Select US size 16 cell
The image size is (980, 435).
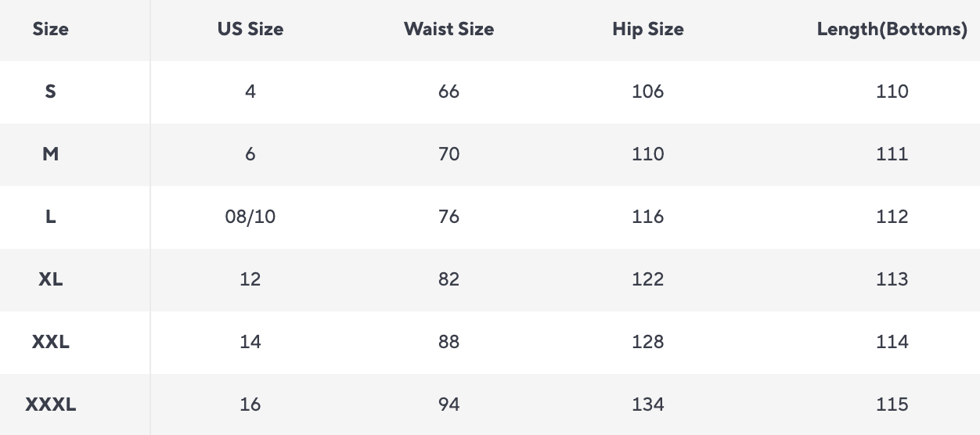[250, 404]
